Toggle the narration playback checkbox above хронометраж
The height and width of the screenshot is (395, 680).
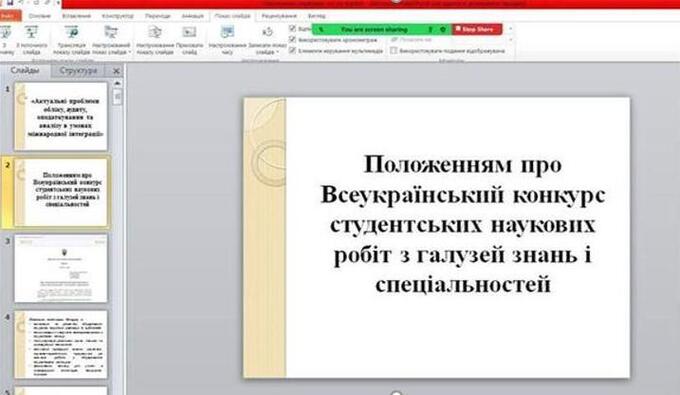click(x=293, y=29)
